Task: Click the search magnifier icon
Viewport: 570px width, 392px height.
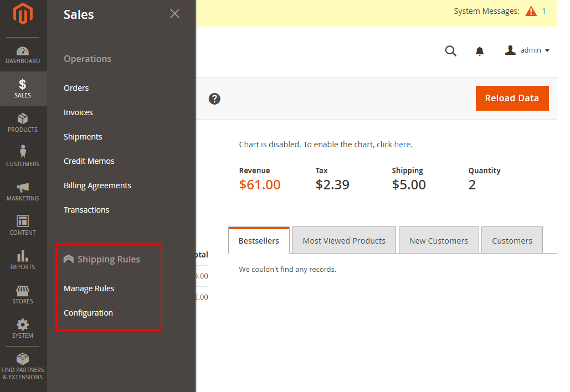Action: point(451,51)
